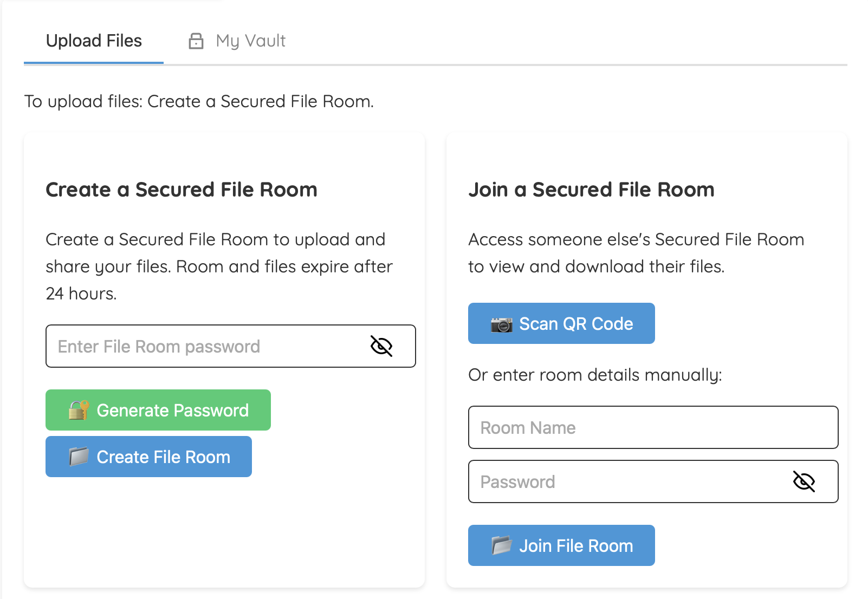Click the lock icon beside My Vault

pos(196,40)
